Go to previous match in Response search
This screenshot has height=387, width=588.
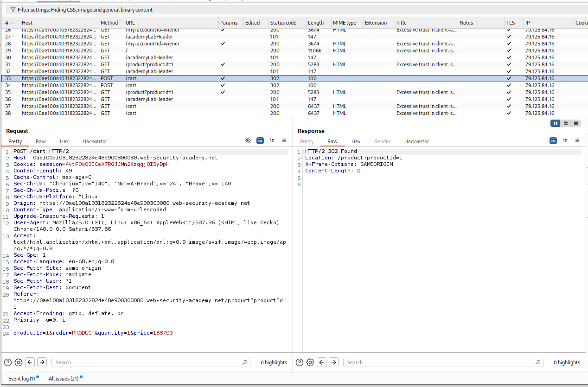tap(322, 362)
